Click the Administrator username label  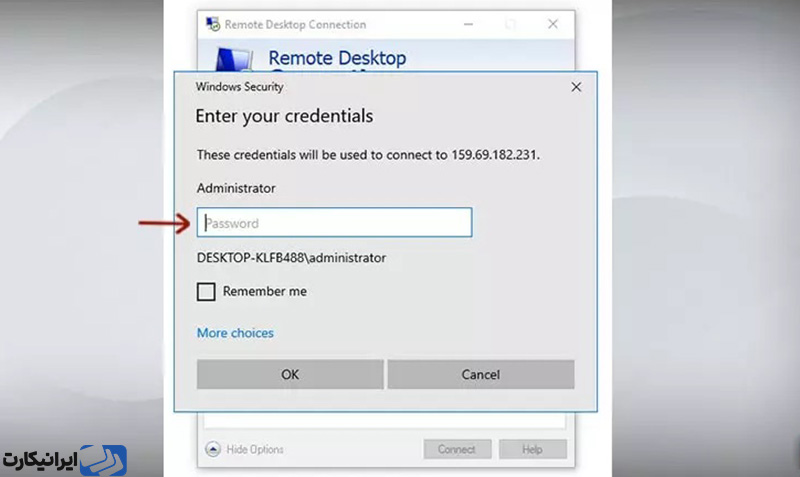tap(236, 188)
